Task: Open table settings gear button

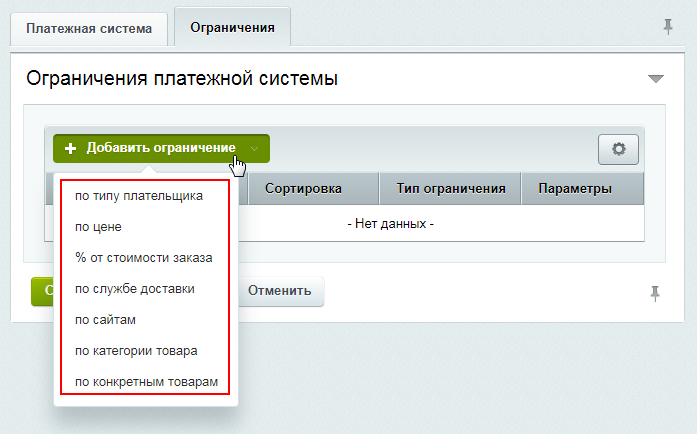Action: (618, 149)
